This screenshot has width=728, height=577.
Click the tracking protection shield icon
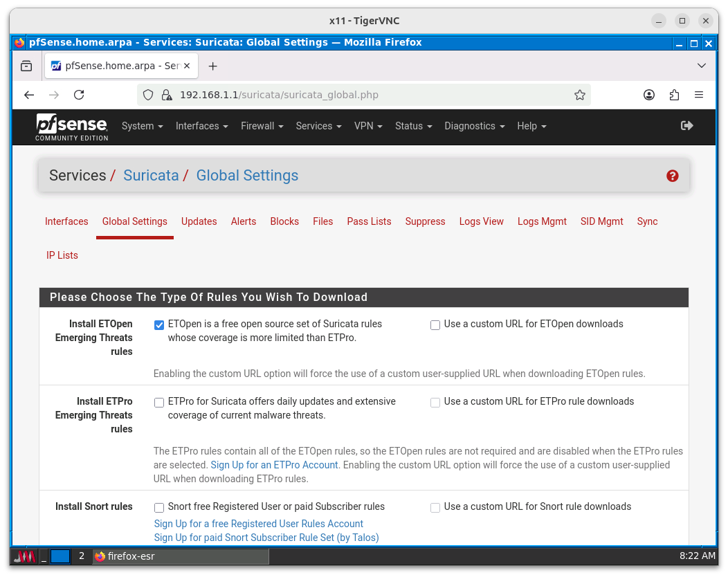[148, 95]
